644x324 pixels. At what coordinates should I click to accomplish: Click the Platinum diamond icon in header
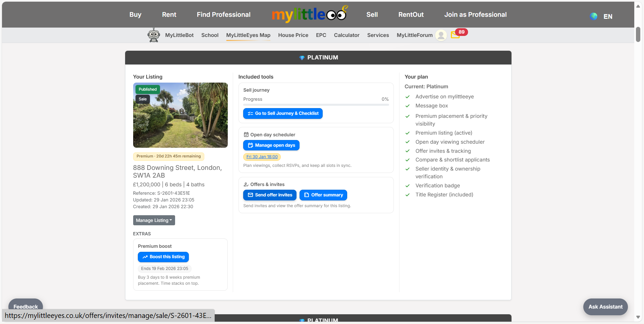click(x=302, y=58)
